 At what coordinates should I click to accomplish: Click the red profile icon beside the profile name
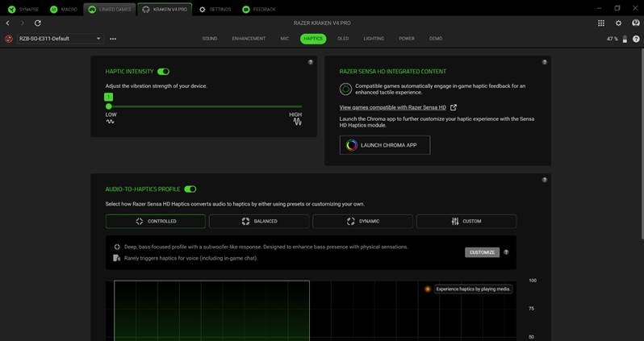(9, 39)
